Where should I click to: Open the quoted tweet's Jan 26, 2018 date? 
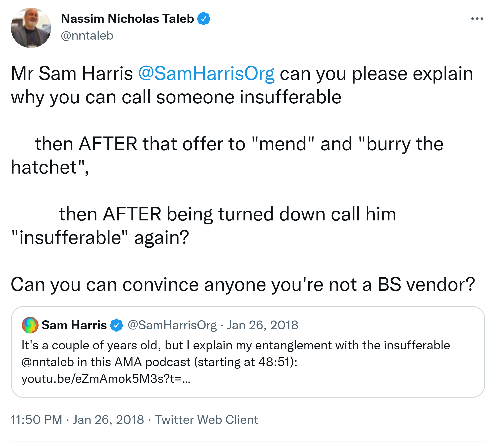coord(263,325)
